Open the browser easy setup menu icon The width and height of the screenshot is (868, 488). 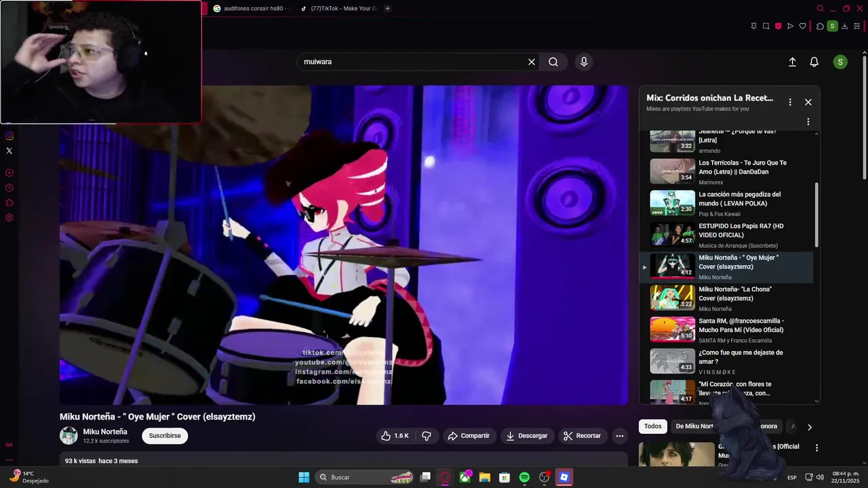point(857,26)
